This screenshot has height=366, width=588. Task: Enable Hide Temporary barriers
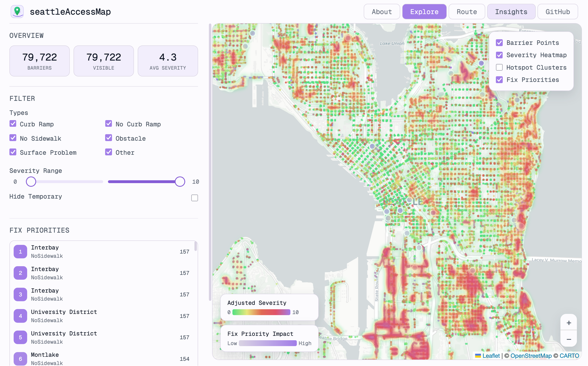pyautogui.click(x=194, y=198)
